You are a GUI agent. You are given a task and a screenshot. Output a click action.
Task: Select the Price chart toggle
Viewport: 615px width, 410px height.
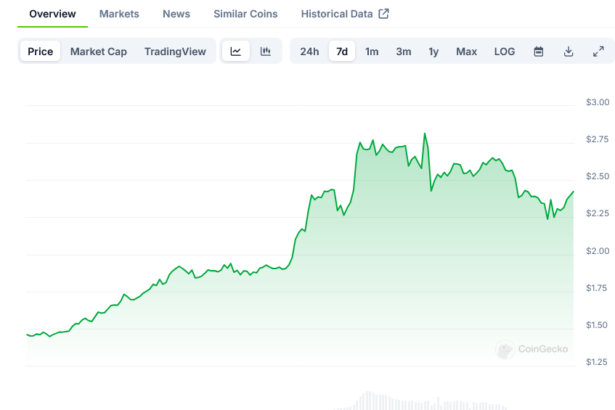click(41, 51)
